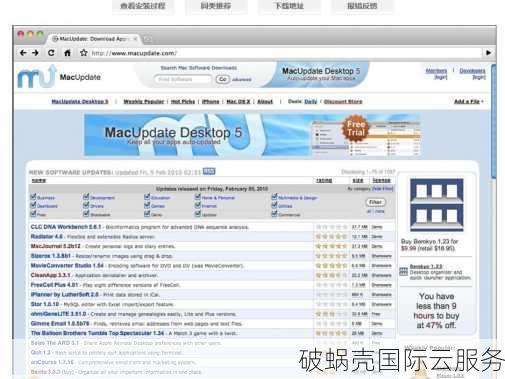Open the Daily deals link
505x379 pixels.
(x=311, y=101)
